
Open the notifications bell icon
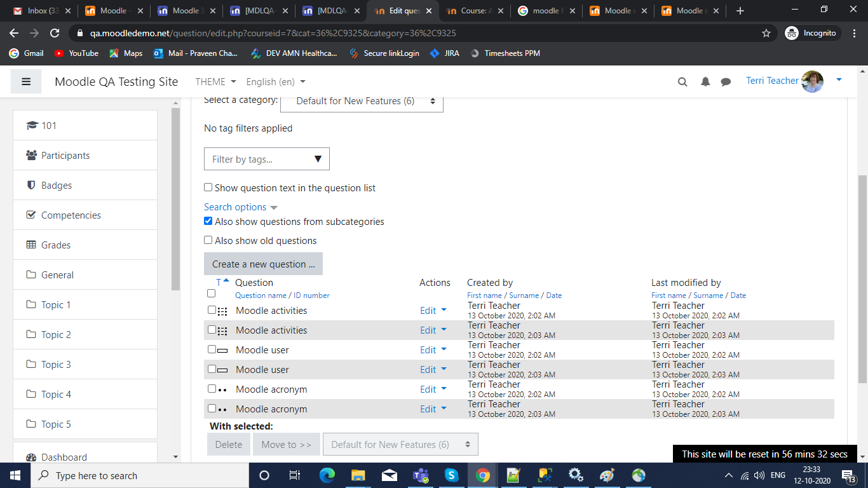click(x=705, y=81)
